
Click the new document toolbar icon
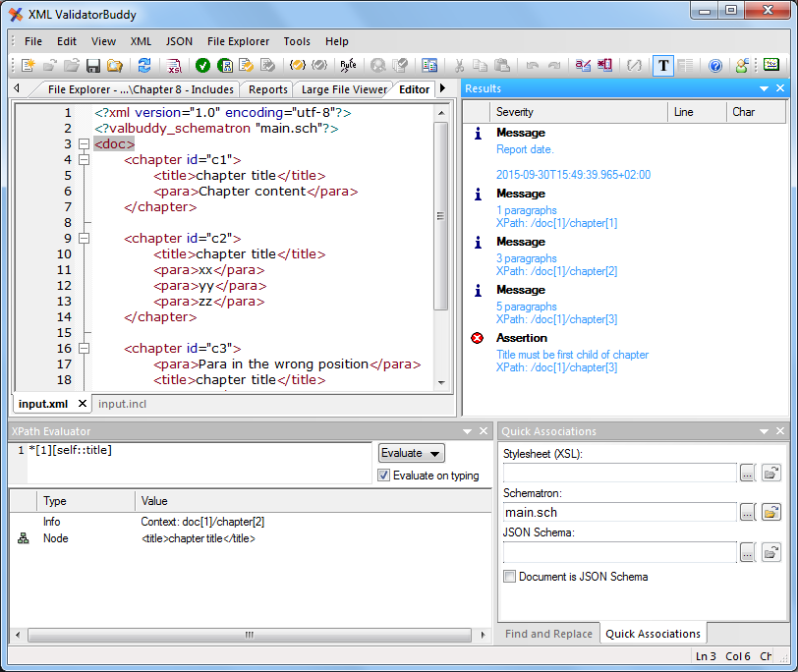28,65
